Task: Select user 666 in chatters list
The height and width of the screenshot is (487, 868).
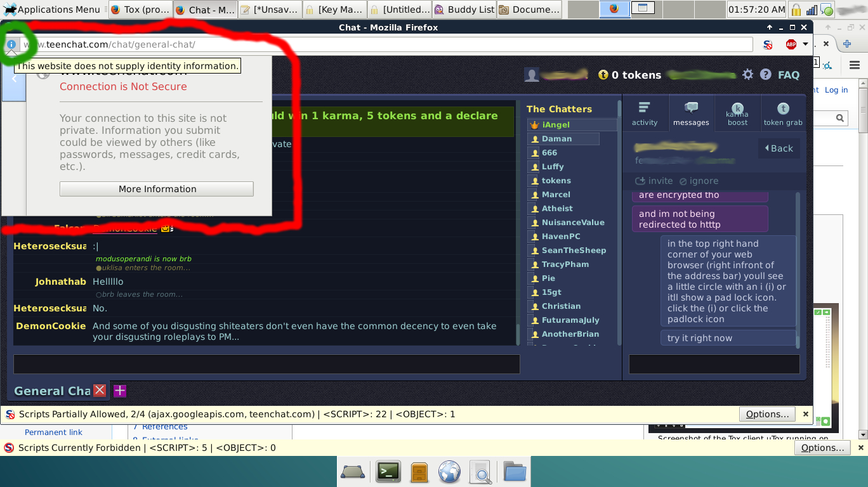Action: (549, 153)
